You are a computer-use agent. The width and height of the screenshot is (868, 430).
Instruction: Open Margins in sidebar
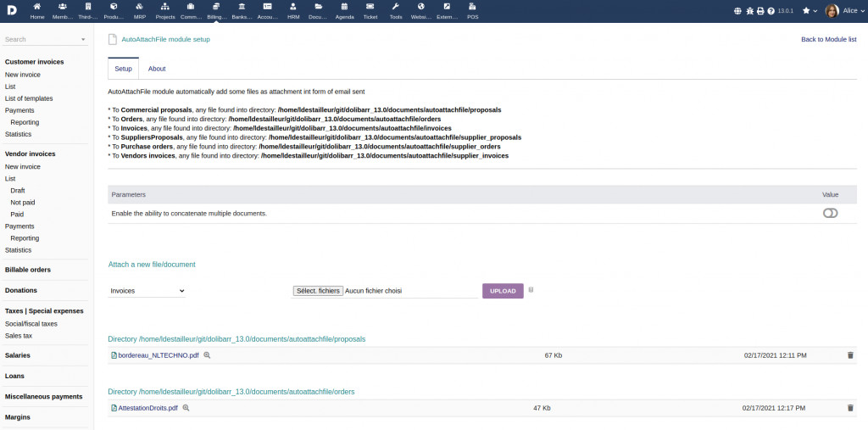[x=18, y=417]
